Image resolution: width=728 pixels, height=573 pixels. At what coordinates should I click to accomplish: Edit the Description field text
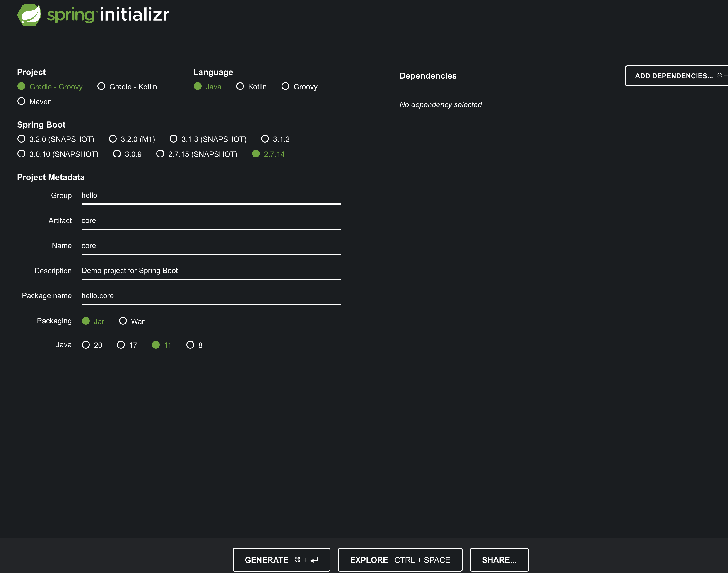point(211,271)
